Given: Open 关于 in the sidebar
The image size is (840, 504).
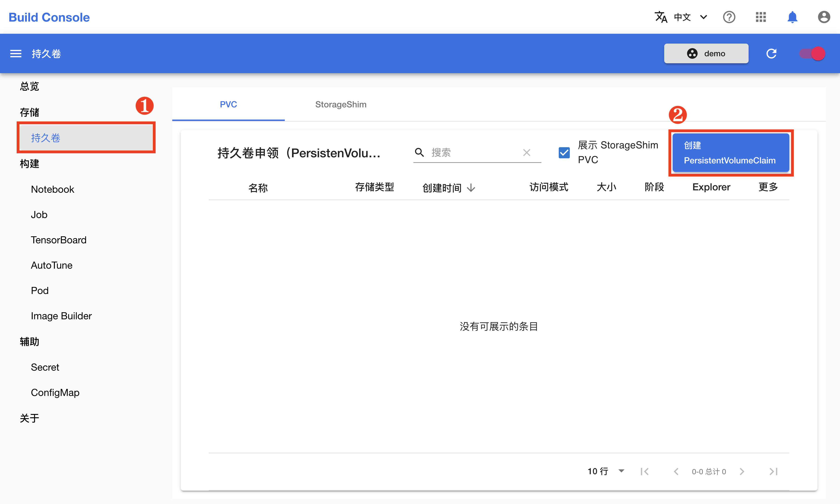Looking at the screenshot, I should [29, 418].
